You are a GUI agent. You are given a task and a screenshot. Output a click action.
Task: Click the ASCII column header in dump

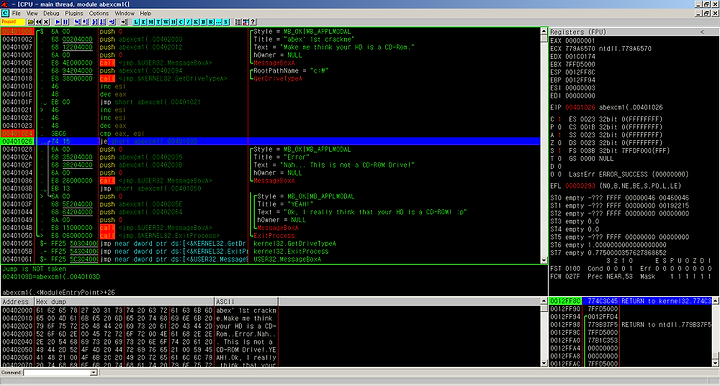pyautogui.click(x=246, y=302)
